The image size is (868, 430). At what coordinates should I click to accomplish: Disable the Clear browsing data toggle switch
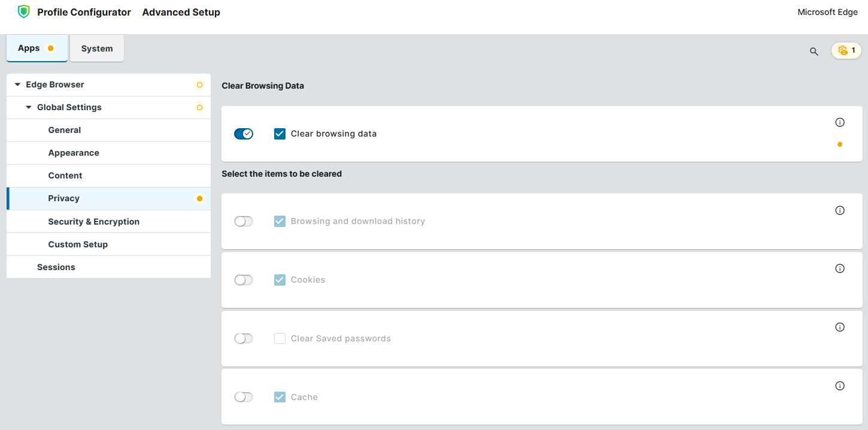[244, 134]
